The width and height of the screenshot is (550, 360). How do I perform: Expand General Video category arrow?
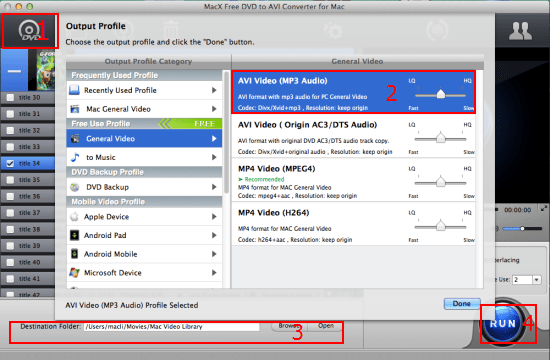click(214, 139)
